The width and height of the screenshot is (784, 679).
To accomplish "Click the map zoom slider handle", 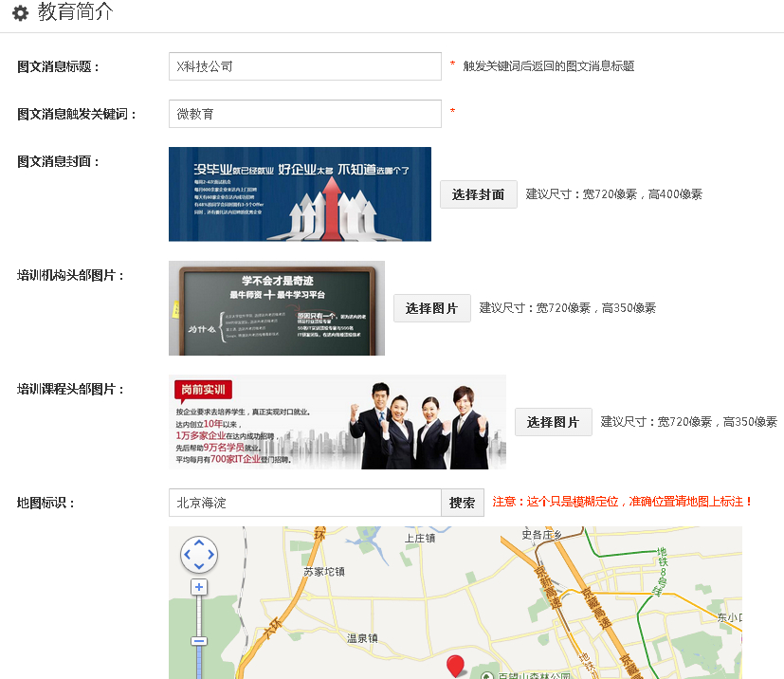I will (x=199, y=641).
